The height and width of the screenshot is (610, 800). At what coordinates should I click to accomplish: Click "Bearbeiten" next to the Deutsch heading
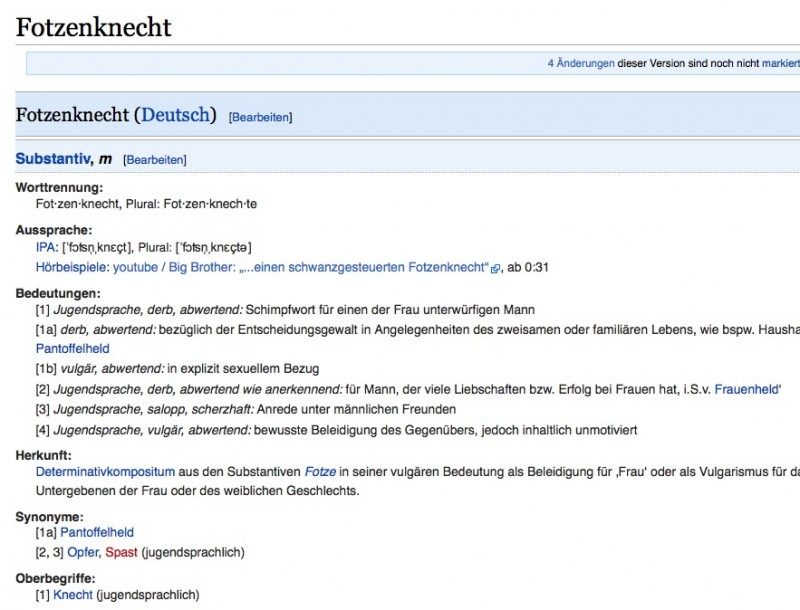(261, 117)
